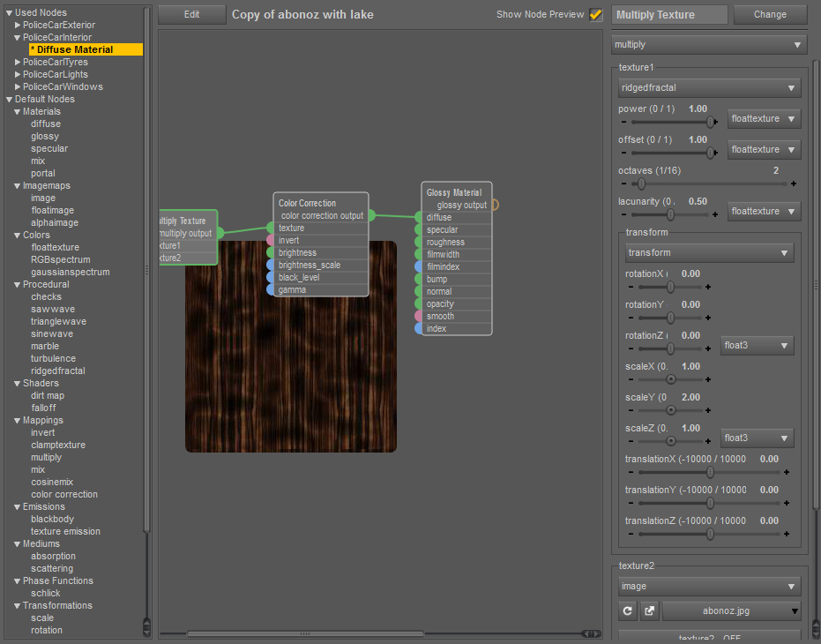The image size is (821, 644).
Task: Click the Edit button
Action: [191, 15]
